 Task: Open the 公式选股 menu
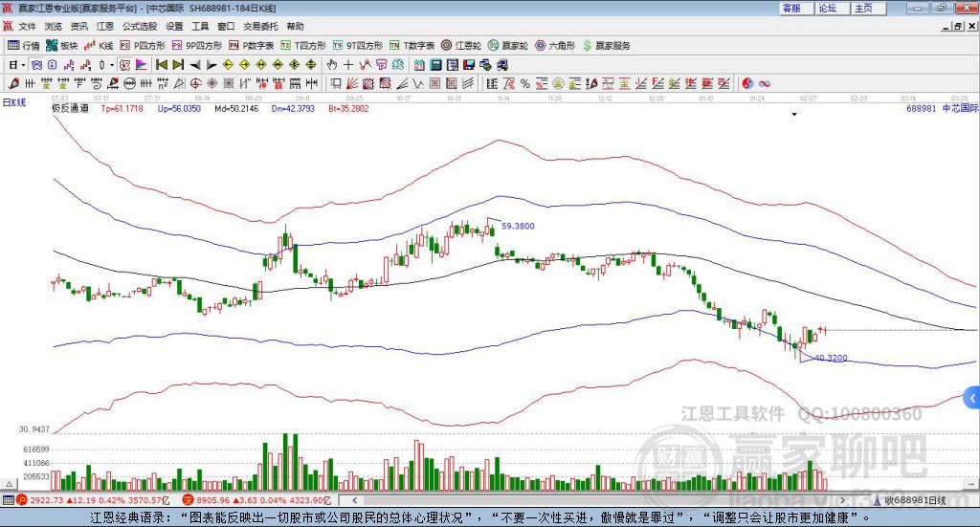(x=140, y=26)
